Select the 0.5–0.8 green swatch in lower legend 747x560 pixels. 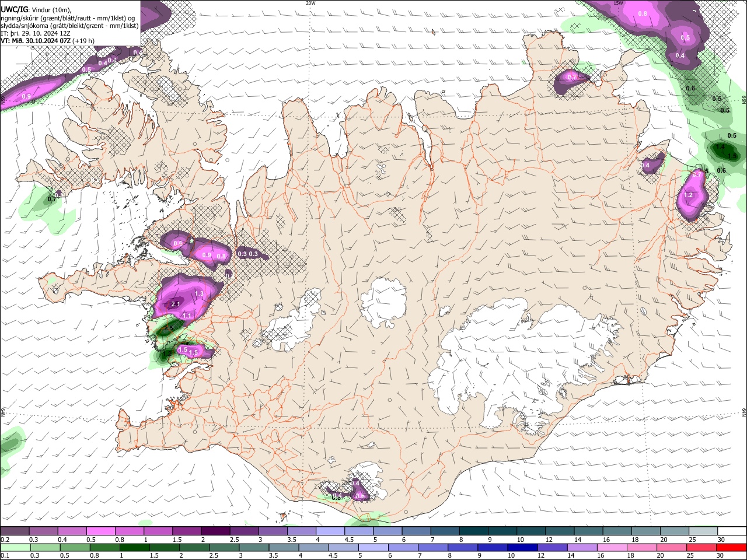tap(75, 547)
